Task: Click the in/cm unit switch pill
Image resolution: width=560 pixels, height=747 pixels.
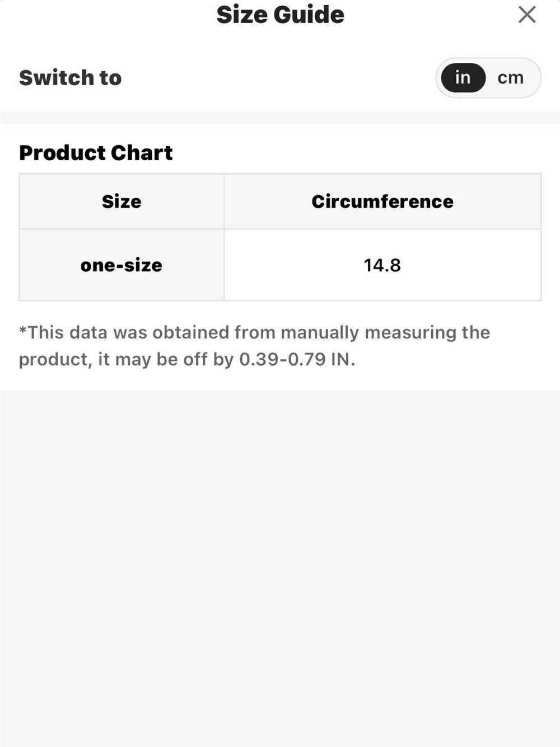Action: coord(488,77)
